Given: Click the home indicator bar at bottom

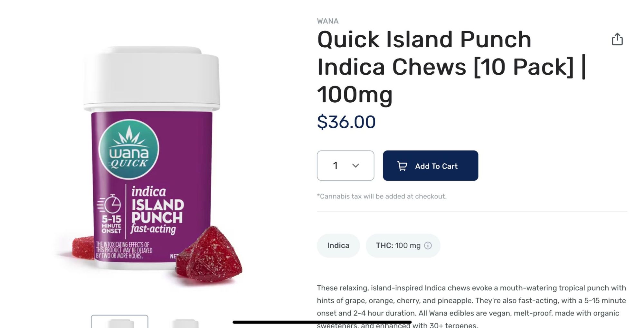Looking at the screenshot, I should tap(322, 322).
